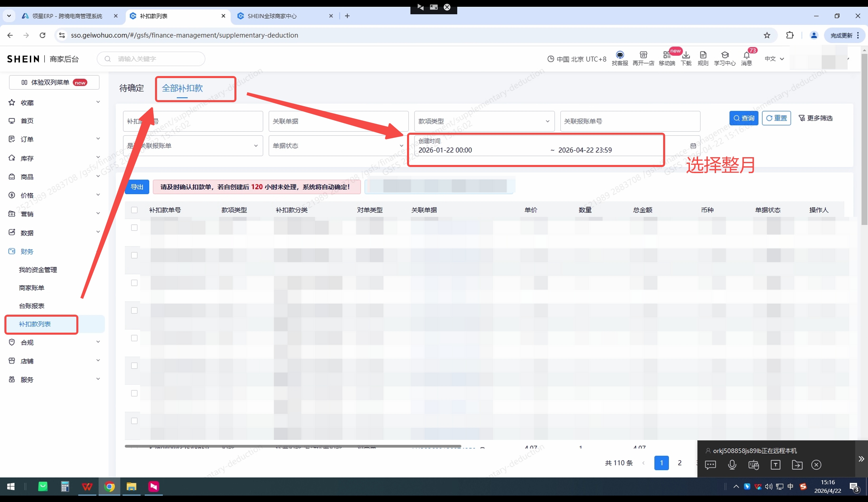Click the microphone icon in remote panel
Image resolution: width=868 pixels, height=502 pixels.
732,465
